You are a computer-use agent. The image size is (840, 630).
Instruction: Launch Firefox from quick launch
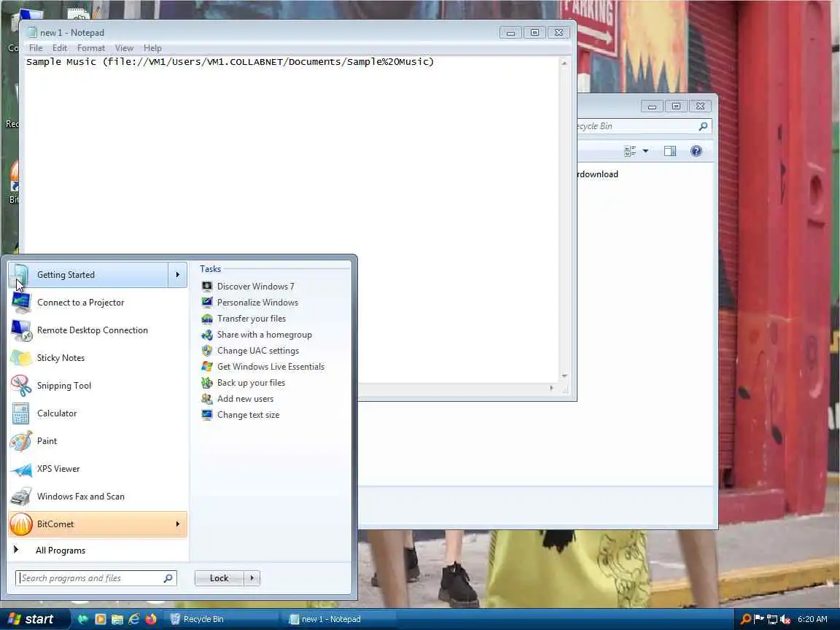point(151,619)
